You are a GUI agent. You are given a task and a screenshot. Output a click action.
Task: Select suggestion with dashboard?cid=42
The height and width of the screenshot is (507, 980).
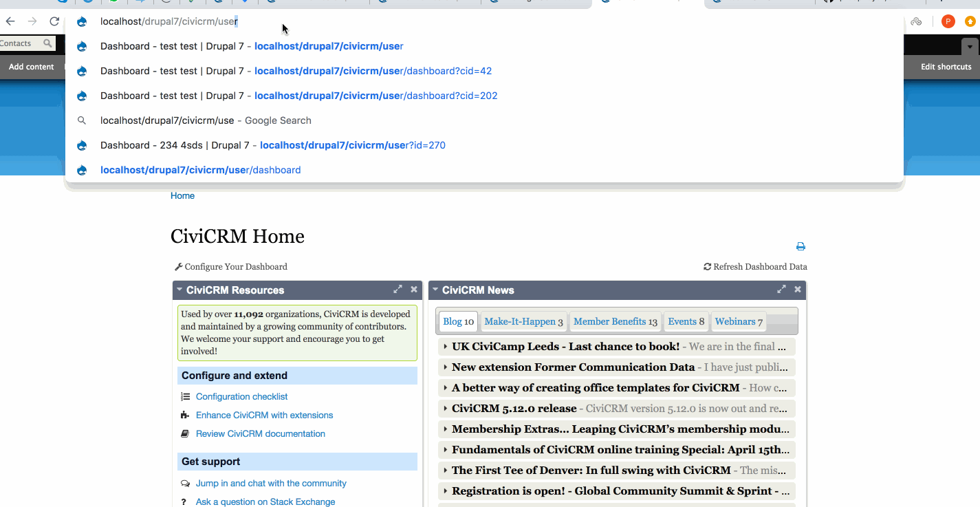pyautogui.click(x=484, y=71)
